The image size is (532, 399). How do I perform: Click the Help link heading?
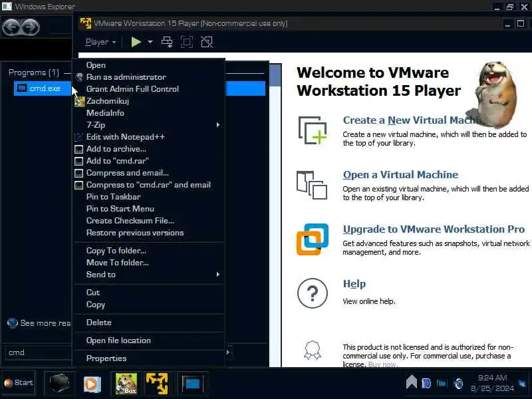354,284
